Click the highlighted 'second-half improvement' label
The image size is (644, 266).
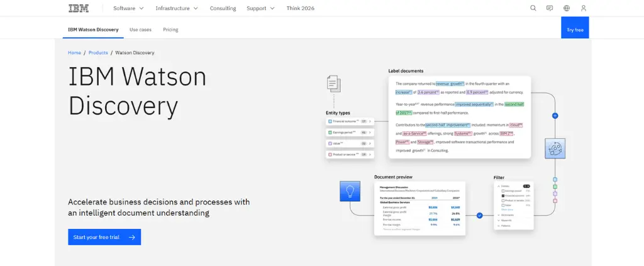tap(448, 125)
